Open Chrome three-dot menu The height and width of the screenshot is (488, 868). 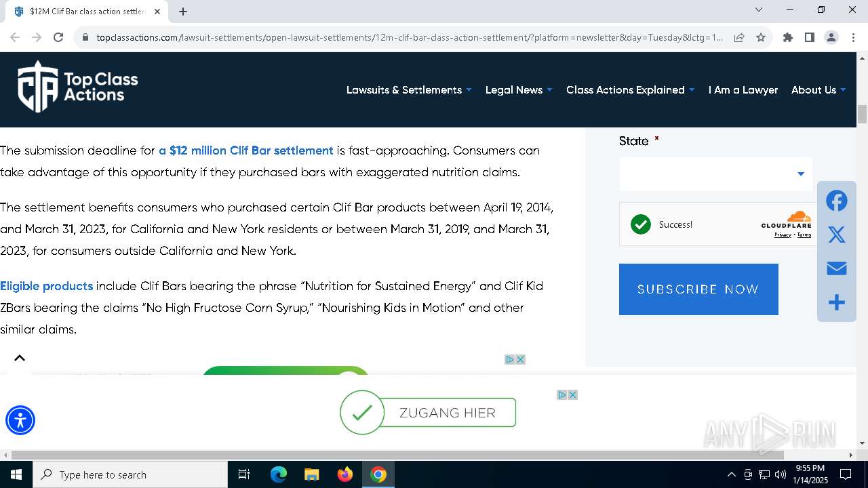point(853,37)
